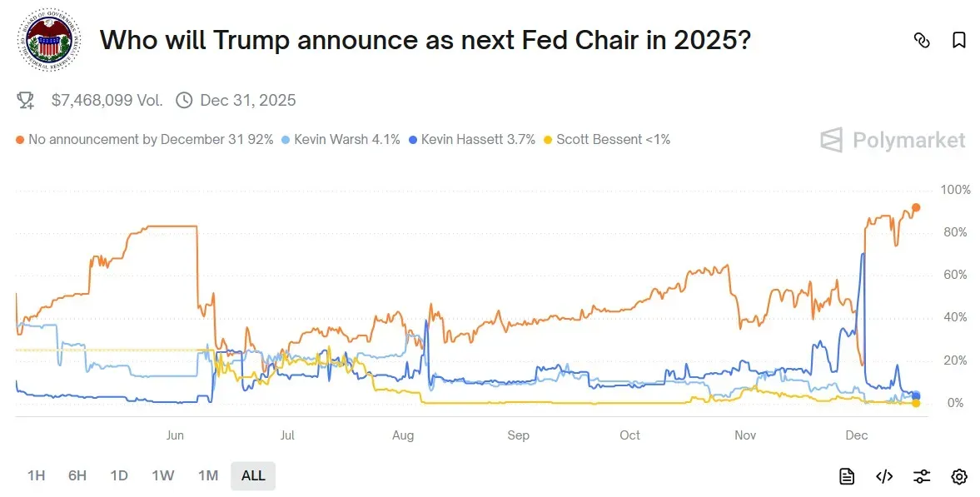The height and width of the screenshot is (497, 980).
Task: Open the chart filter sliders icon
Action: tap(921, 475)
